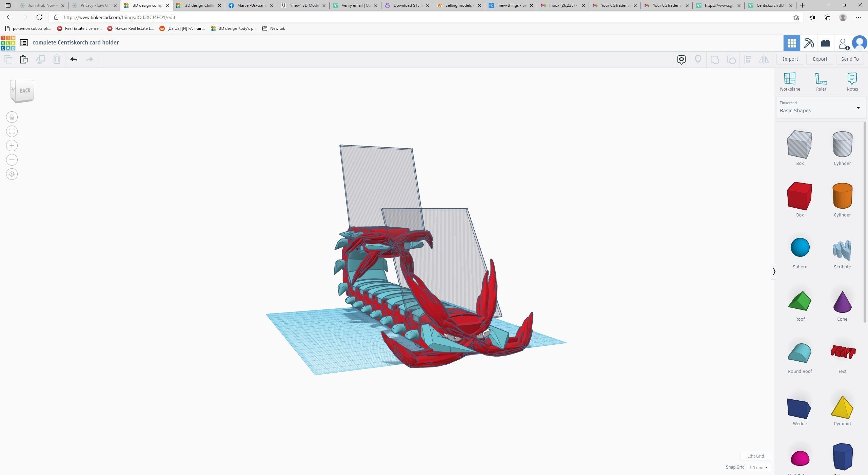Switch to Blocks pickaxe mode
This screenshot has width=868, height=475.
tap(809, 43)
